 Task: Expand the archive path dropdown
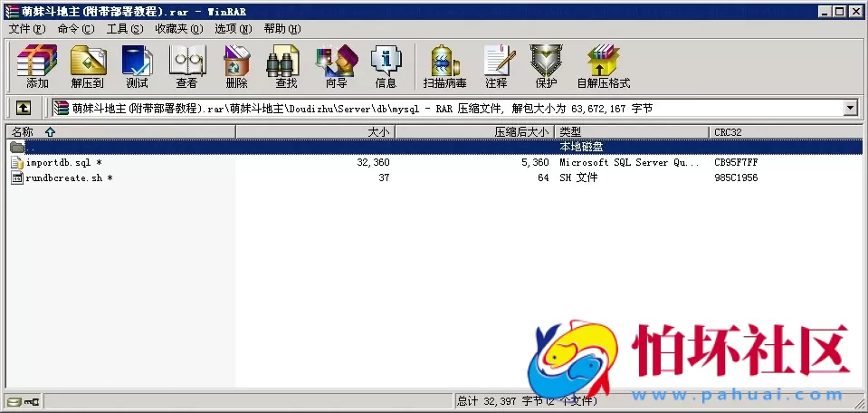[850, 108]
